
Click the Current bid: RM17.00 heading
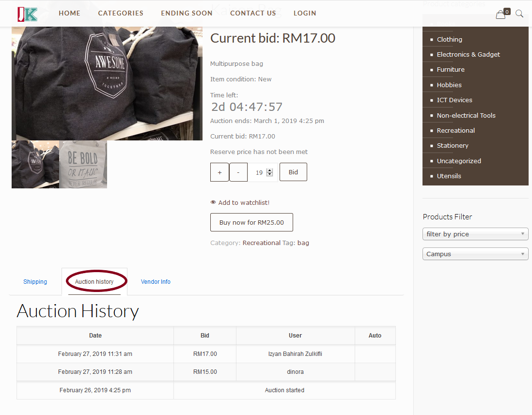coord(273,38)
